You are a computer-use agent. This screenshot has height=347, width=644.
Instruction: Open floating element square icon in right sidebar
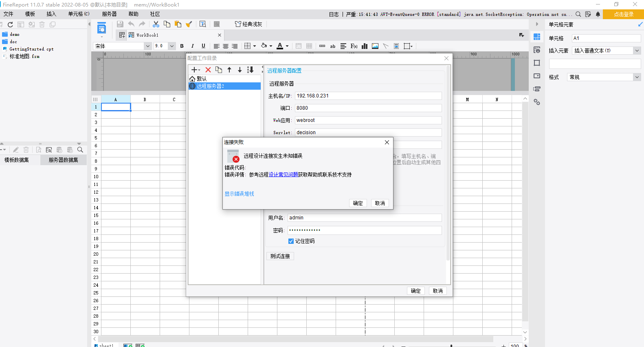pos(537,63)
